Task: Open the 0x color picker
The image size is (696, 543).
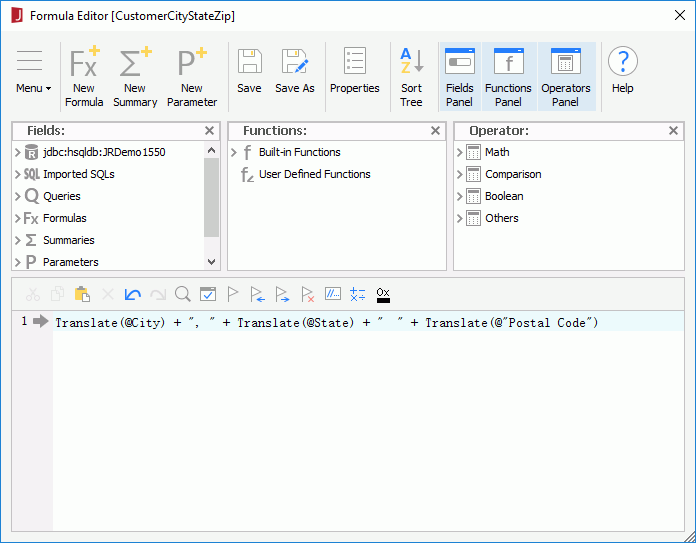Action: tap(383, 295)
